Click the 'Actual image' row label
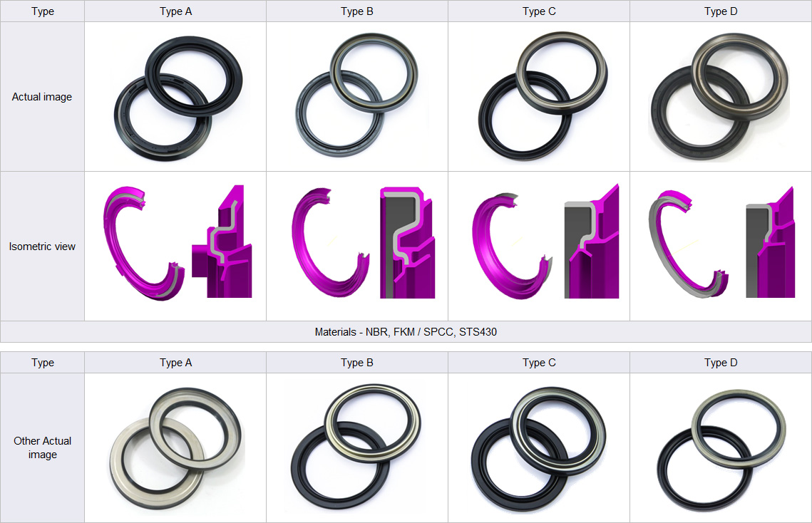The height and width of the screenshot is (523, 812). tap(42, 97)
